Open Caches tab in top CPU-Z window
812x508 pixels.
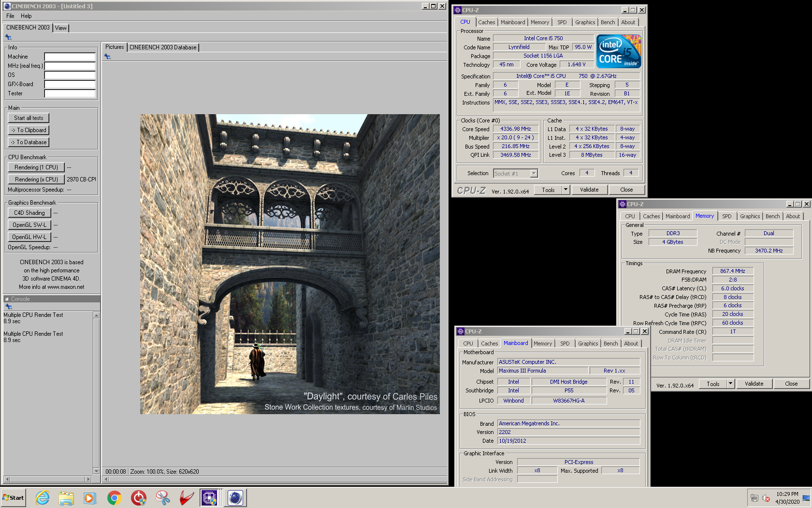click(487, 22)
